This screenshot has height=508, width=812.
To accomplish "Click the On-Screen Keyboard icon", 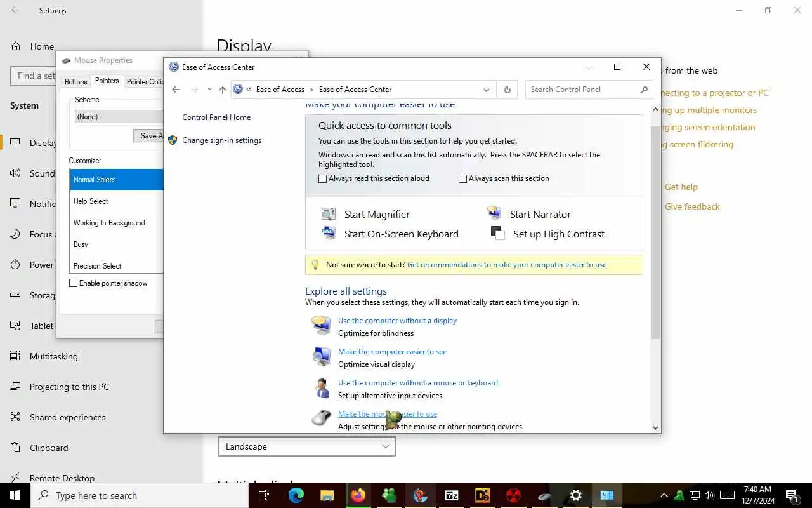I will (x=329, y=233).
